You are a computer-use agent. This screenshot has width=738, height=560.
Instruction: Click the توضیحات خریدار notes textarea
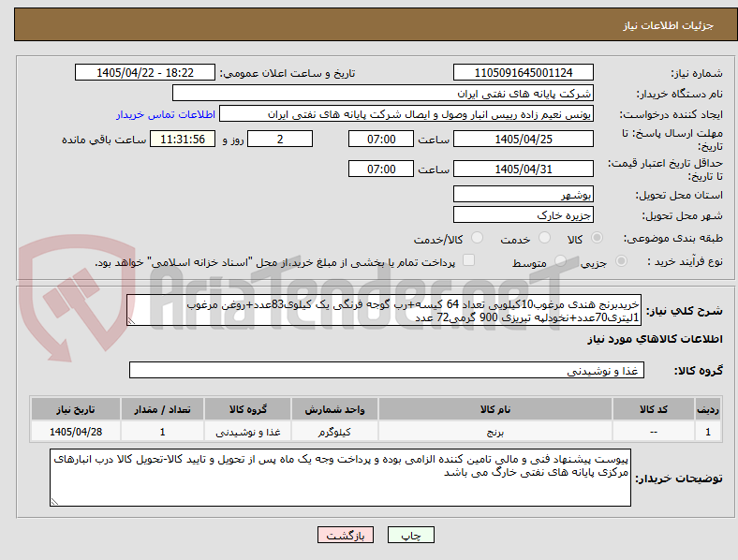tap(340, 478)
